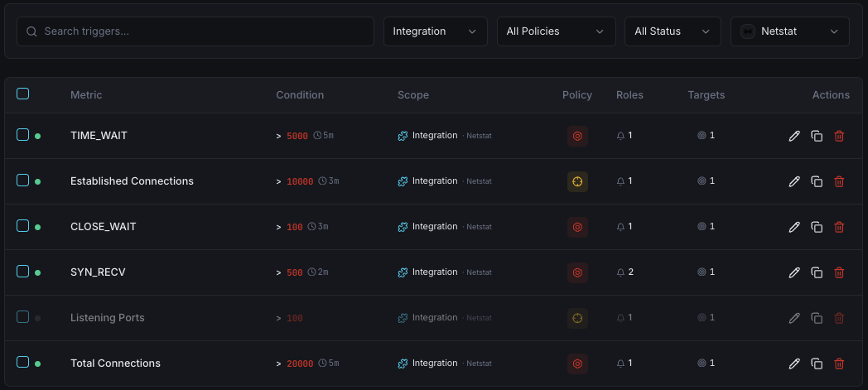Duplicate the CLOSE_WAIT trigger

point(817,227)
